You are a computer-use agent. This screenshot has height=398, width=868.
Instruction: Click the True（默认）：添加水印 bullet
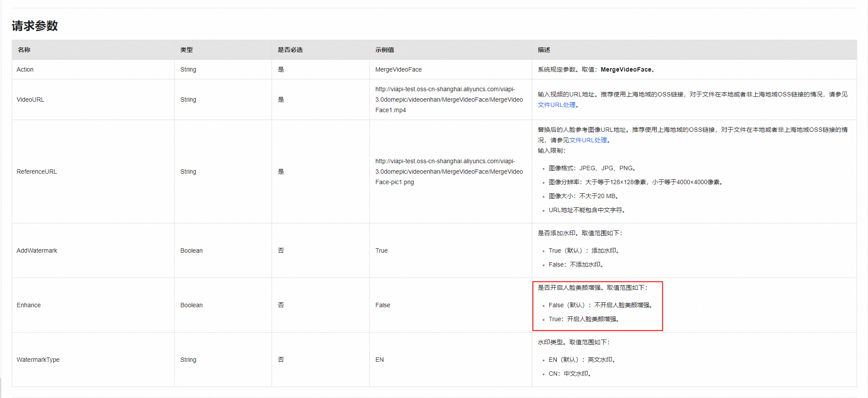(585, 250)
